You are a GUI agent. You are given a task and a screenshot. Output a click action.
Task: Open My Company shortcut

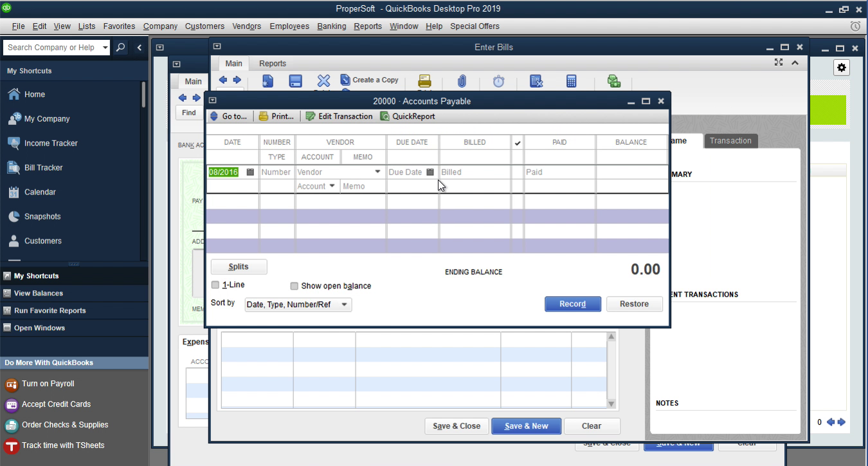coord(46,118)
